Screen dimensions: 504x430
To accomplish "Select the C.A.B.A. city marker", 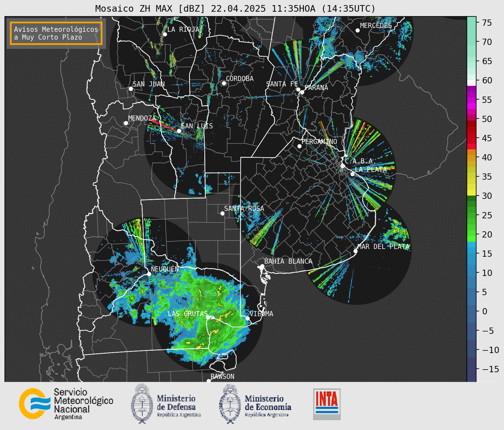I will pyautogui.click(x=343, y=166).
